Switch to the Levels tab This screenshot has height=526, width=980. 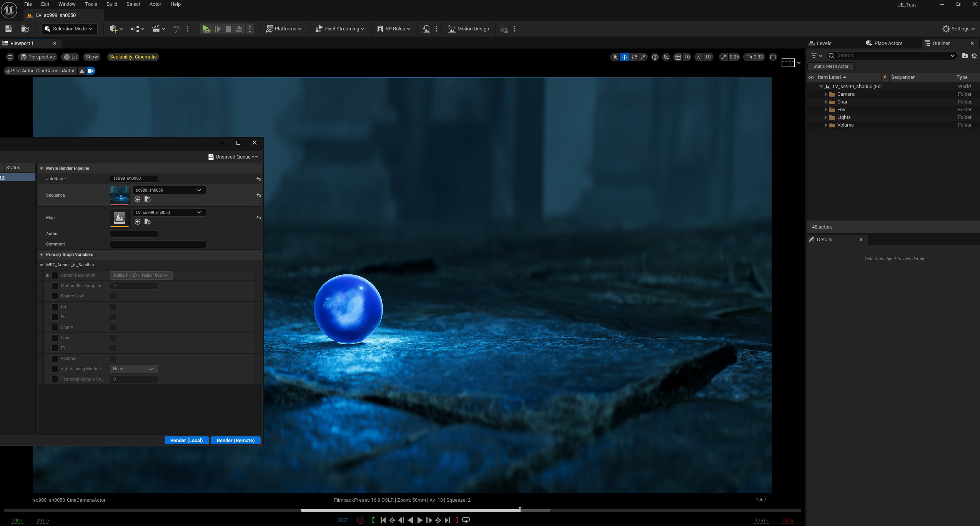820,43
